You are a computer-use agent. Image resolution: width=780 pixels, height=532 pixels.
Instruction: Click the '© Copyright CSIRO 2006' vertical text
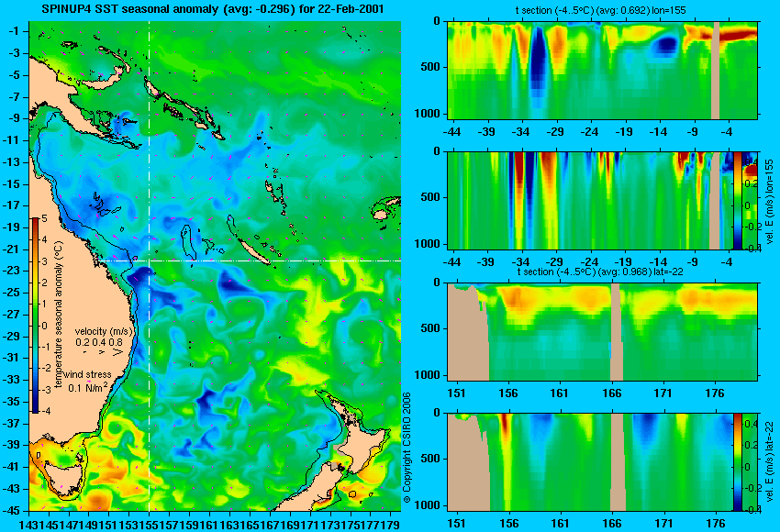click(407, 449)
